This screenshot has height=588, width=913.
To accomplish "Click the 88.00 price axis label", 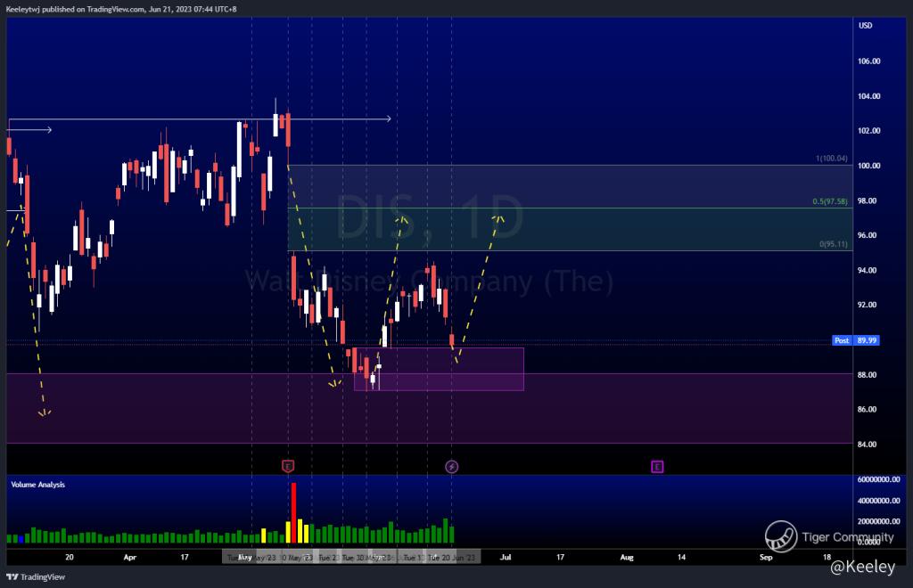I will [867, 374].
